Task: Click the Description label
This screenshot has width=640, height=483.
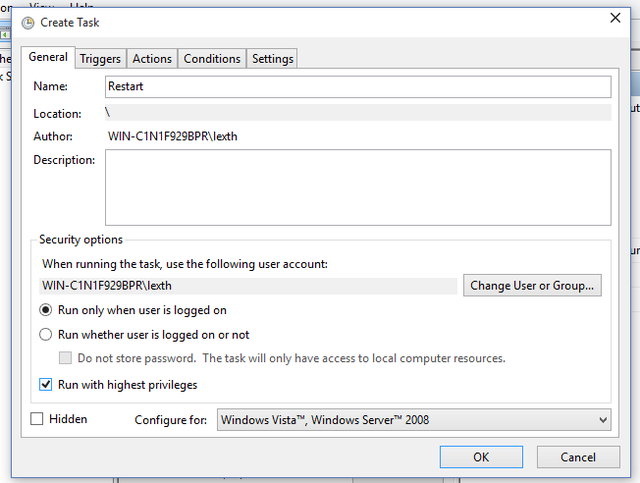Action: (64, 160)
